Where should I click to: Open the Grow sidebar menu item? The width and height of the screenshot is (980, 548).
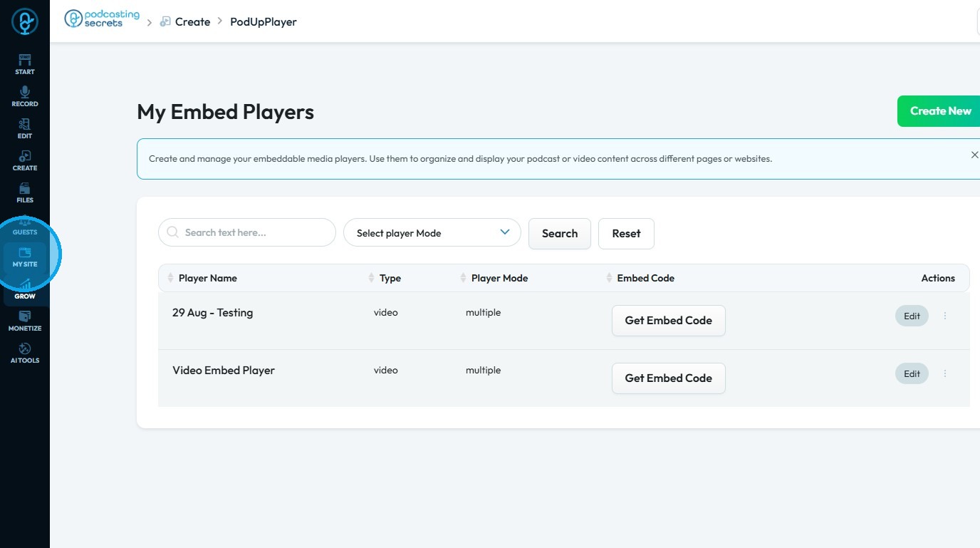pos(25,289)
